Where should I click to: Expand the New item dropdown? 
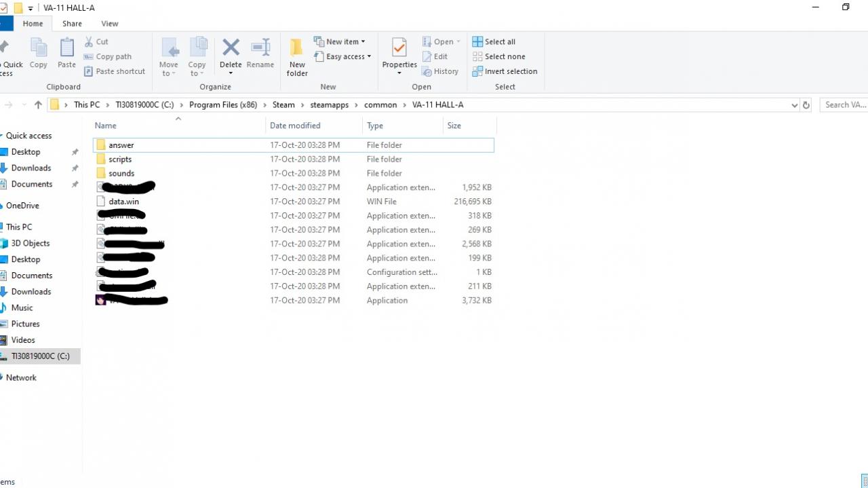click(x=340, y=42)
